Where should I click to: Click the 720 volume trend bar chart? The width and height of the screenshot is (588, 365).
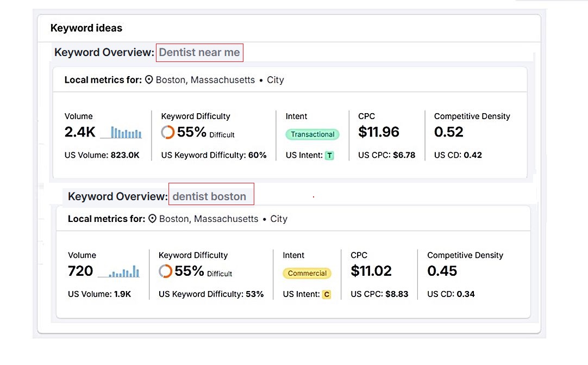click(x=124, y=271)
